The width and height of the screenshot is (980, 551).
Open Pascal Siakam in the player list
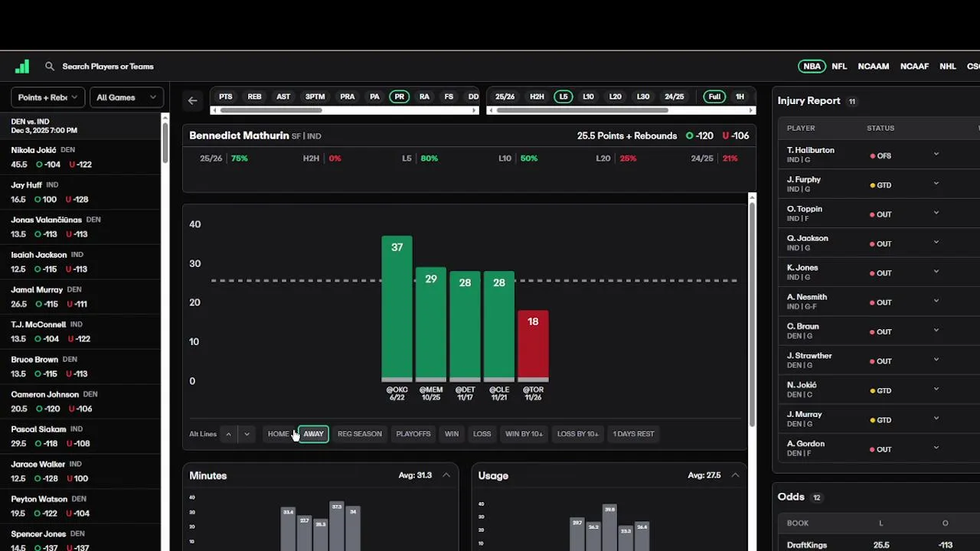(x=80, y=436)
